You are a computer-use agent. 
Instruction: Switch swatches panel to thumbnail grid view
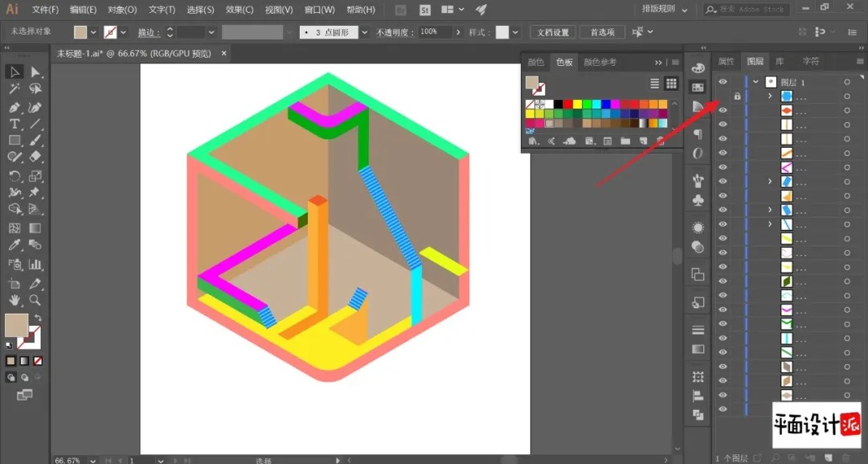[x=671, y=84]
